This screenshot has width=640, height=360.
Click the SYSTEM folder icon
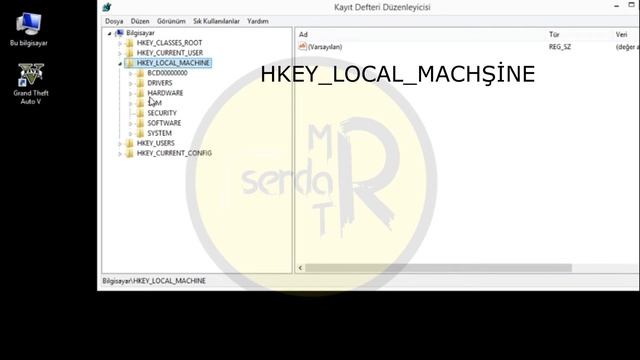point(140,133)
